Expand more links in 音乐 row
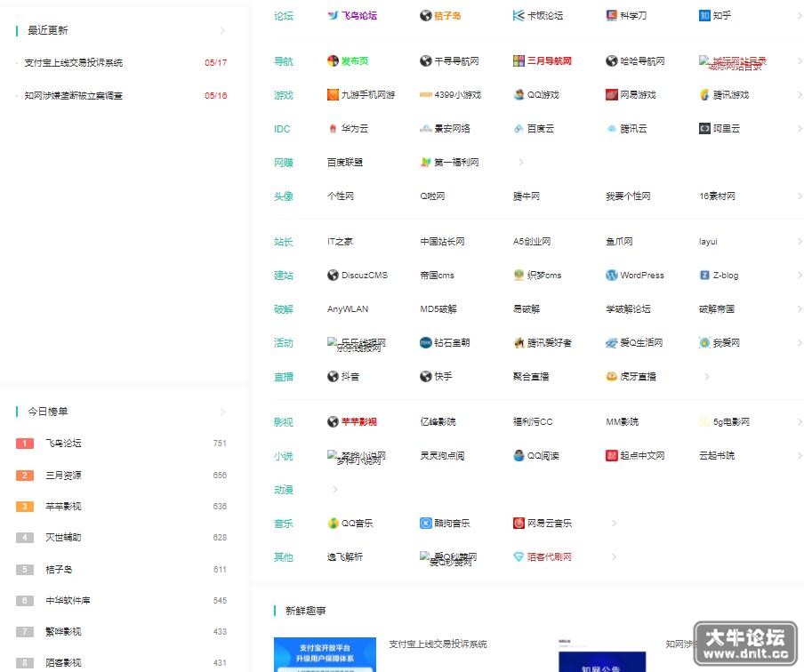804x672 pixels. [614, 524]
